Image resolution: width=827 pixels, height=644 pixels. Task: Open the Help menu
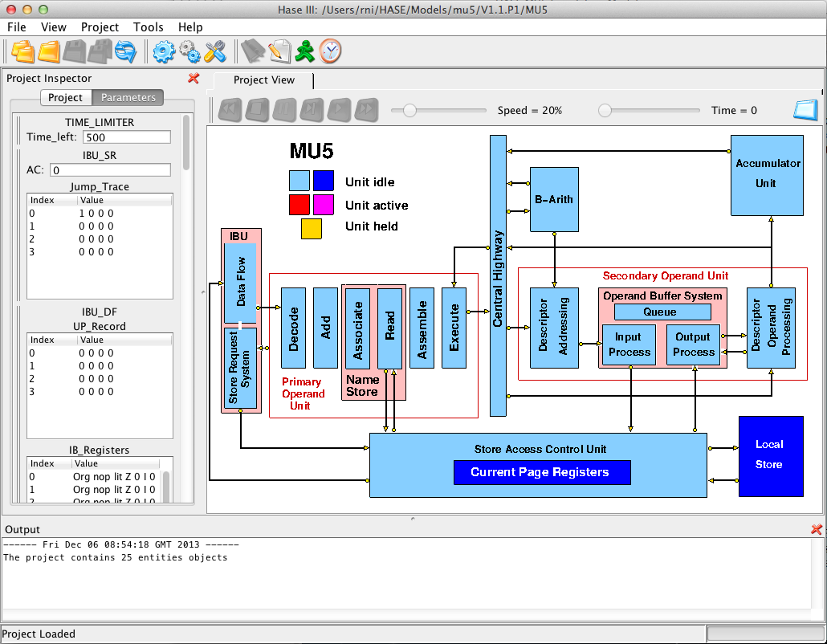pos(190,26)
